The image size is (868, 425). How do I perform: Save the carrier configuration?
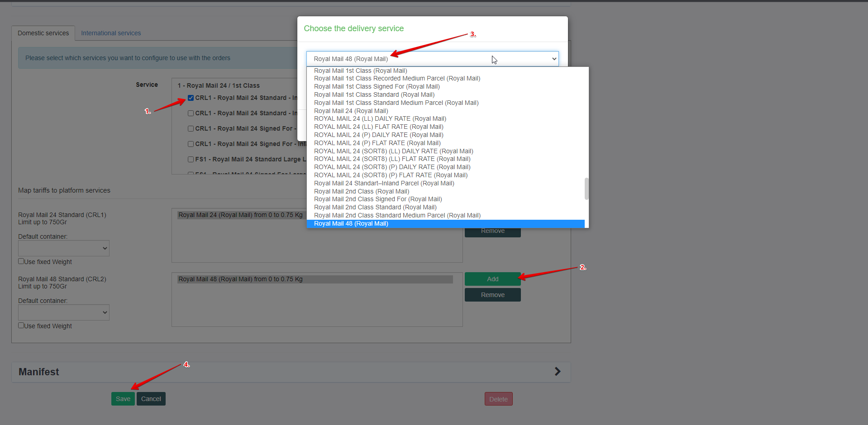click(123, 399)
